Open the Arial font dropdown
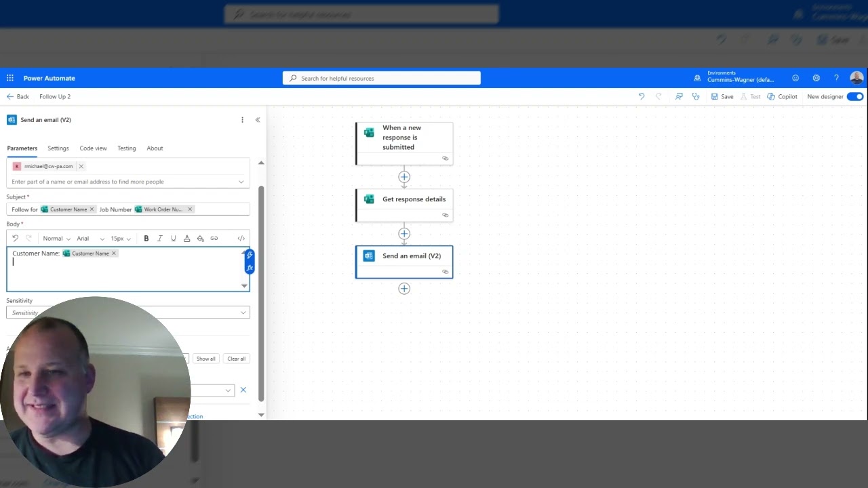This screenshot has height=488, width=868. point(90,239)
